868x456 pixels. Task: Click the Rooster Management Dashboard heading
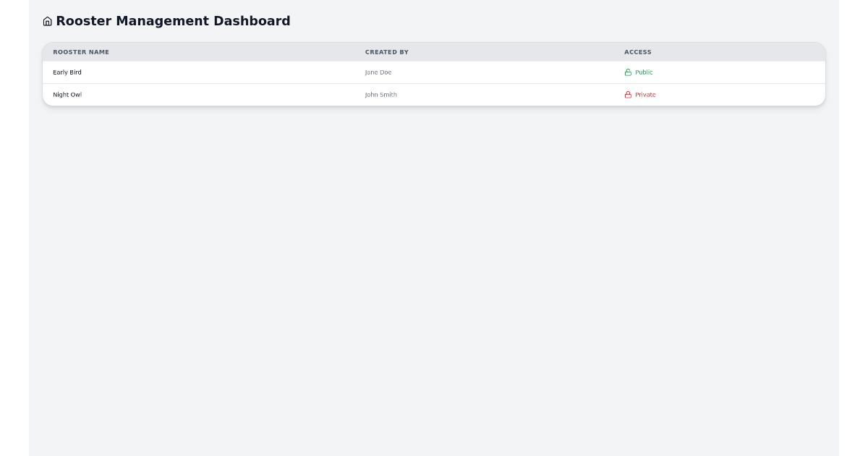[173, 21]
